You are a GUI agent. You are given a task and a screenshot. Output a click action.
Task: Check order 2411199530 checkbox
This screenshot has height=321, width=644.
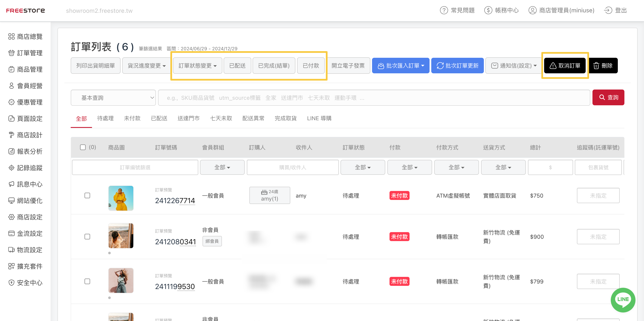87,281
